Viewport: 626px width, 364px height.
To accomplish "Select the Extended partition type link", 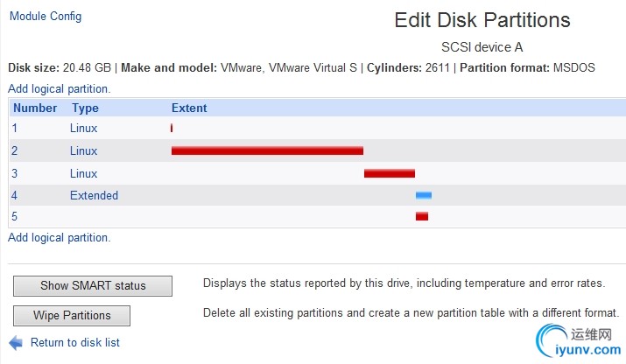I will point(95,196).
